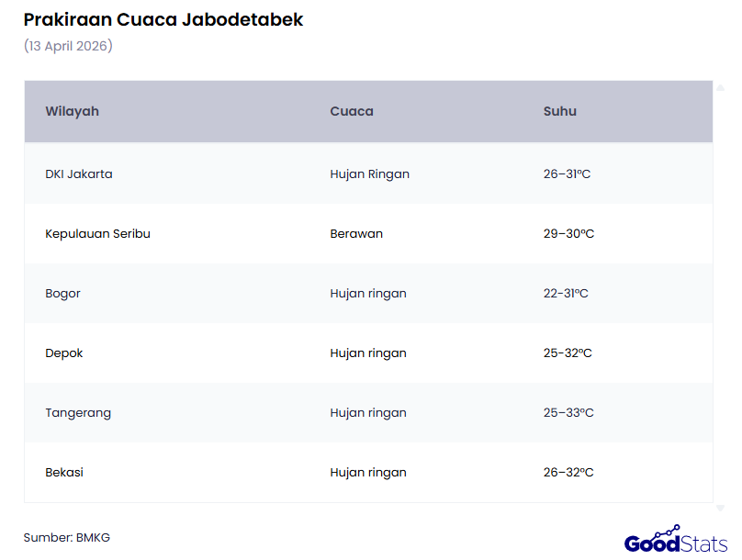This screenshot has width=742, height=560.
Task: Click the 29–30°C temperature cell
Action: [x=568, y=233]
